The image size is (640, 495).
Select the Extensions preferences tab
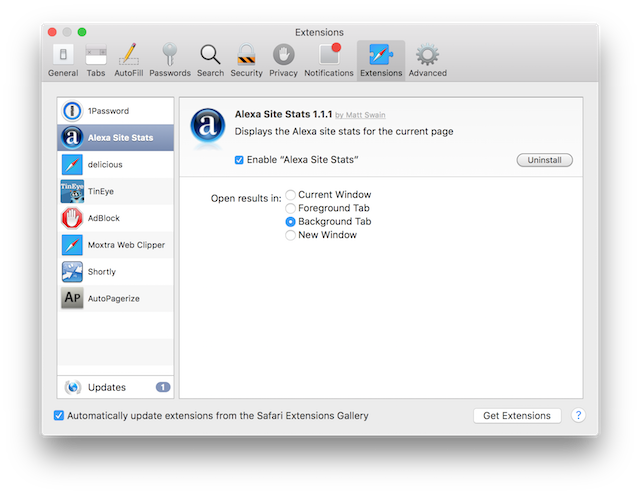[x=381, y=59]
